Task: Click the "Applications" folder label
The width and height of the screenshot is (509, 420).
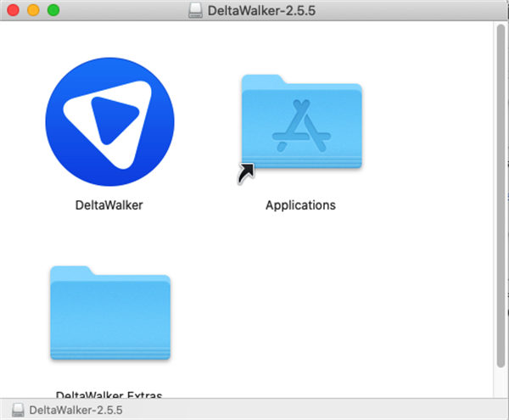Action: [300, 205]
